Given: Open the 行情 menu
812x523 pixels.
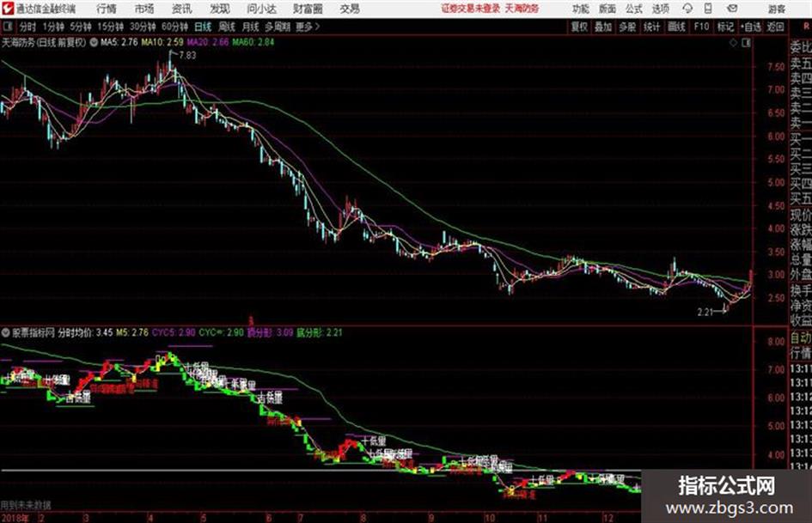Looking at the screenshot, I should (107, 9).
